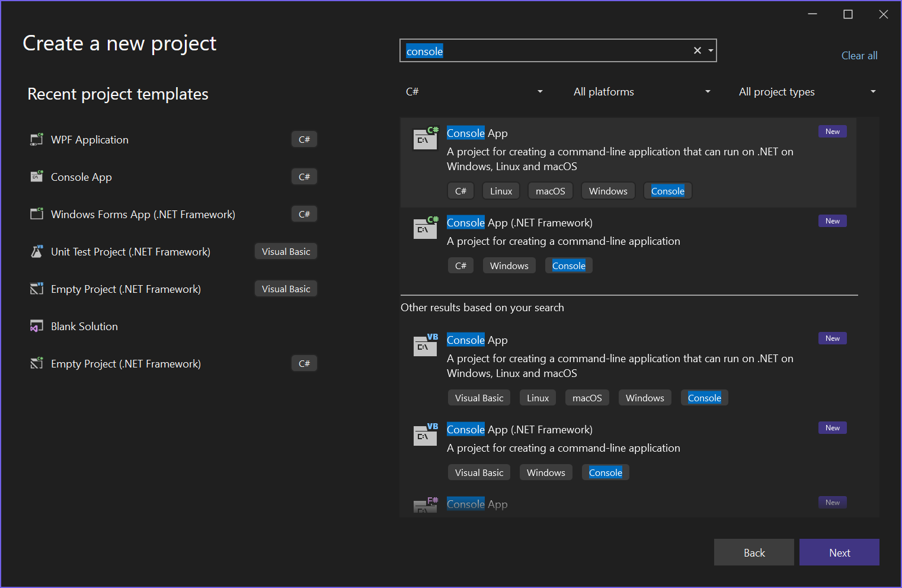This screenshot has height=588, width=902.
Task: Click the Clear all link
Action: coord(859,55)
